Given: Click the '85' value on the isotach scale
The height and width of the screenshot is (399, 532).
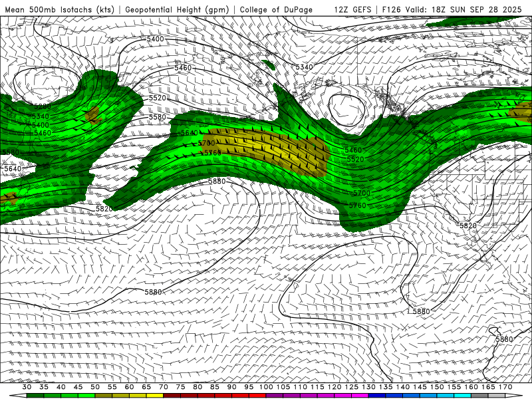Looking at the screenshot, I should coord(214,387).
